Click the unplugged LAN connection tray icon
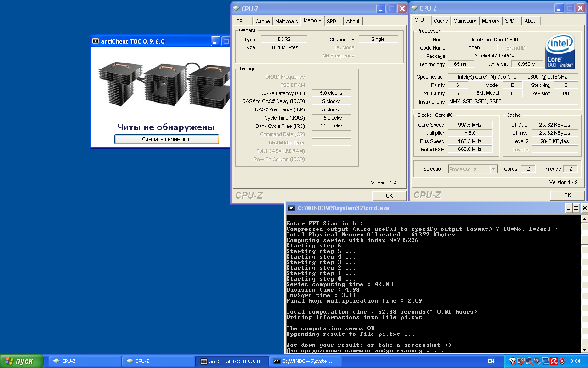 [x=529, y=361]
